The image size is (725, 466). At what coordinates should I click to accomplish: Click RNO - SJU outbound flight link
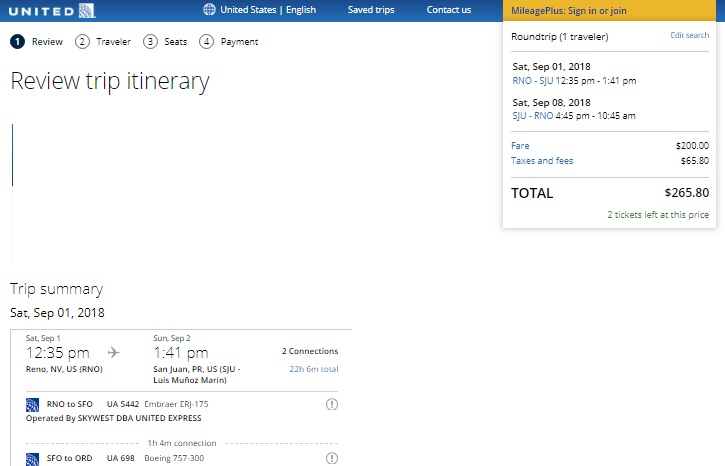point(533,80)
